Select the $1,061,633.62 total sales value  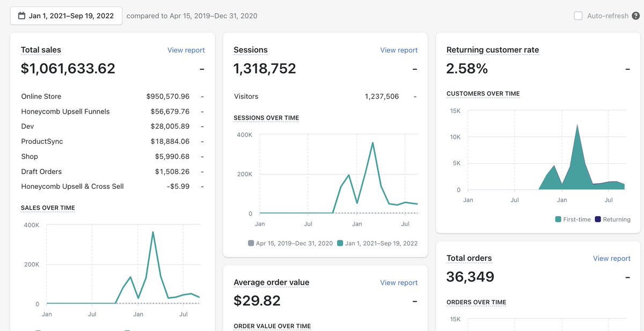click(x=68, y=69)
